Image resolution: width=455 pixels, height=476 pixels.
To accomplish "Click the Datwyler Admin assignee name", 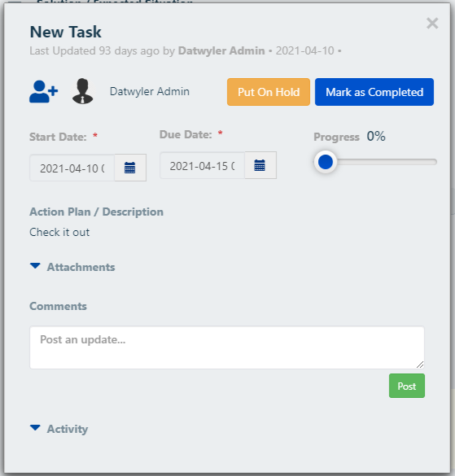I will (150, 91).
